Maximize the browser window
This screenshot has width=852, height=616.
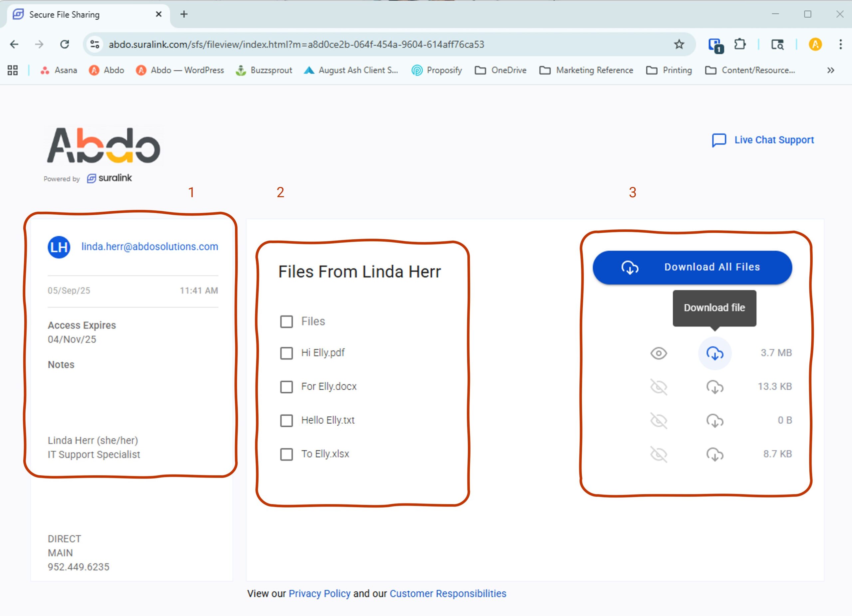coord(808,14)
